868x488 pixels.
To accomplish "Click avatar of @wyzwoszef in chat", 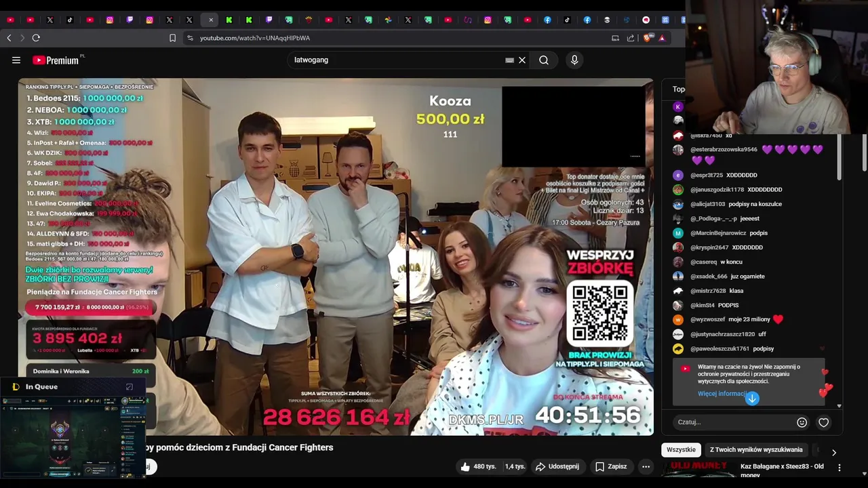I will (678, 320).
